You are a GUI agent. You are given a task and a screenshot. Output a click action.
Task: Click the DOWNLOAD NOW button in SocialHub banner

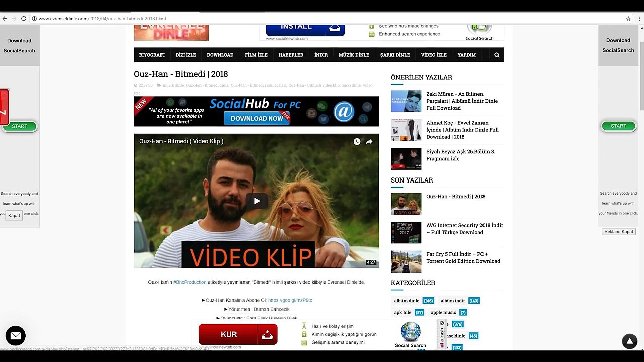[x=257, y=118]
